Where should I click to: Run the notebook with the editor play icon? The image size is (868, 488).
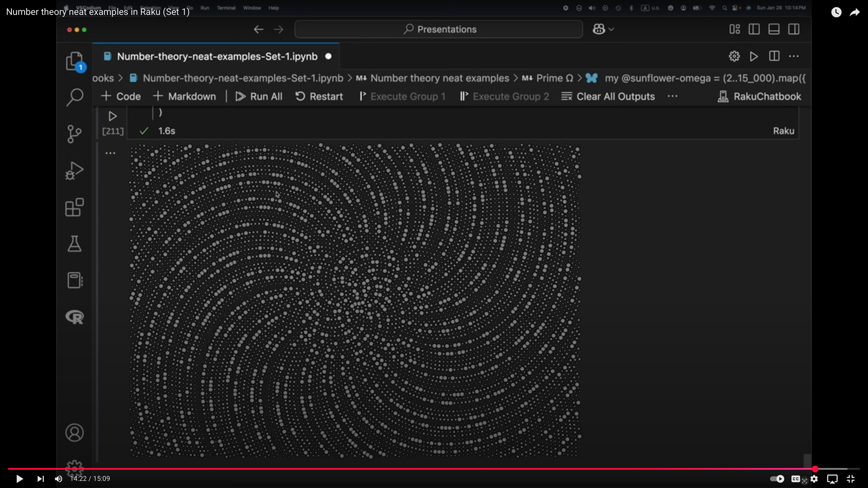754,56
